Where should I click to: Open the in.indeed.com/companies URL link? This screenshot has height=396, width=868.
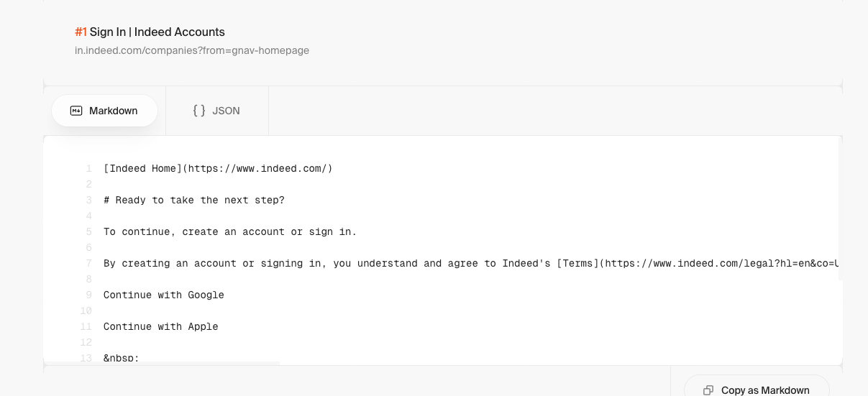(192, 50)
